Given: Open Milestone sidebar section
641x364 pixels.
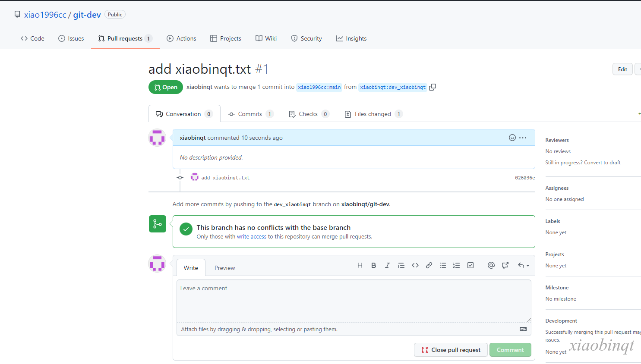Looking at the screenshot, I should (x=557, y=288).
